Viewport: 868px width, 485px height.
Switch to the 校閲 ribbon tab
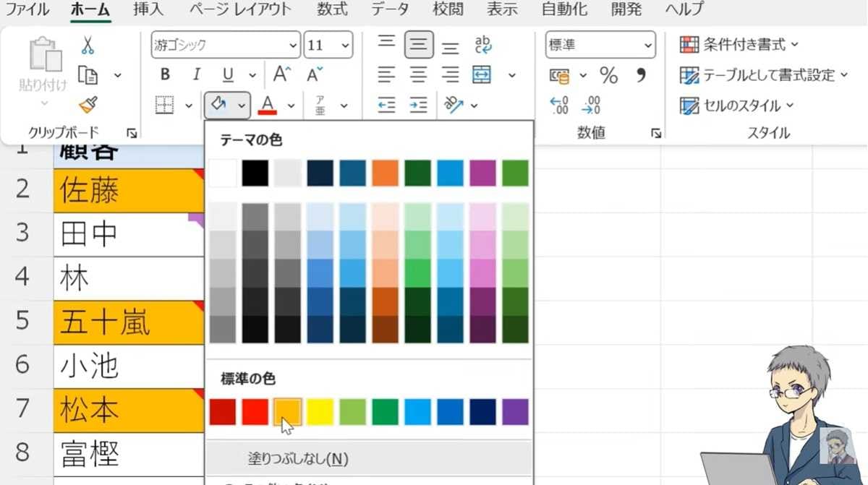448,9
